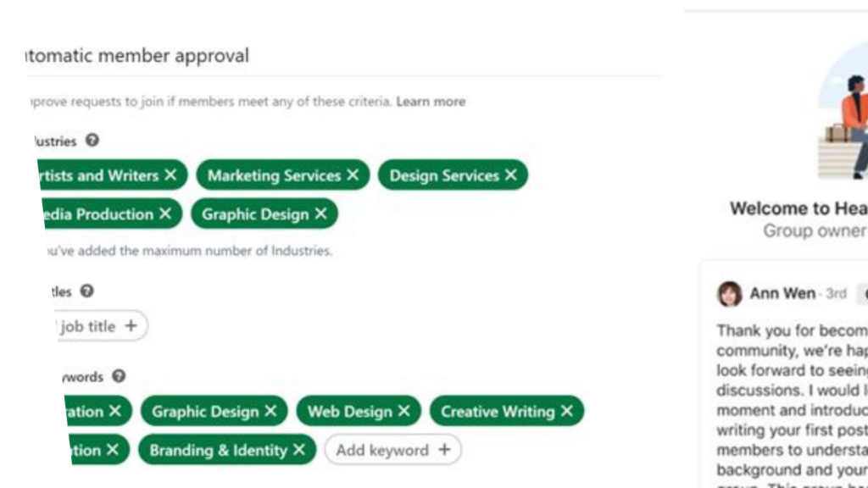Remove the Graphic Design industry tag
Screen dimensions: 868x488
pyautogui.click(x=320, y=213)
